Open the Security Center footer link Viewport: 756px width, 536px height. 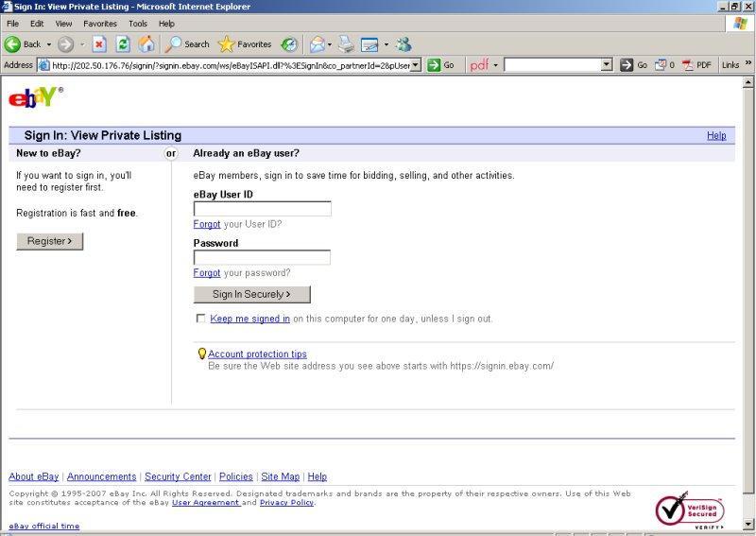[x=178, y=476]
